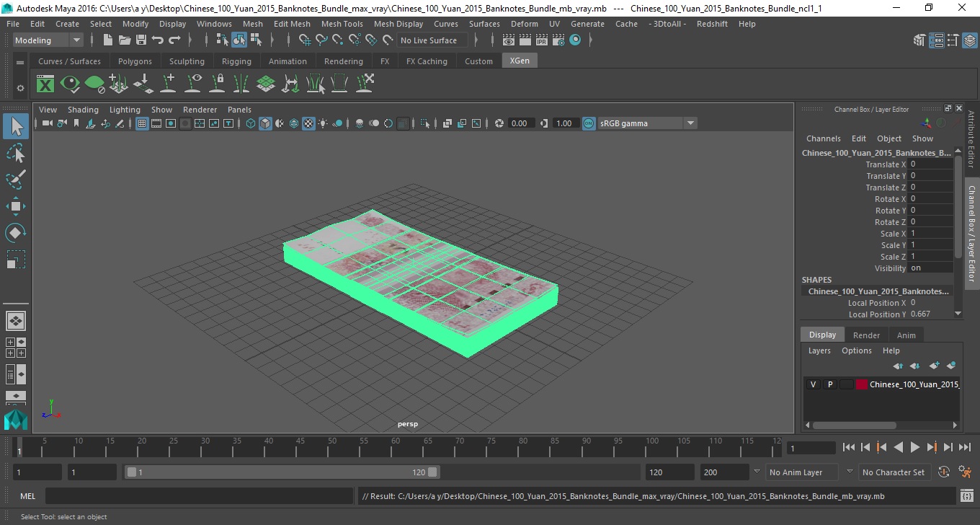The height and width of the screenshot is (525, 980).
Task: Open the viewport Shading menu
Action: click(83, 110)
